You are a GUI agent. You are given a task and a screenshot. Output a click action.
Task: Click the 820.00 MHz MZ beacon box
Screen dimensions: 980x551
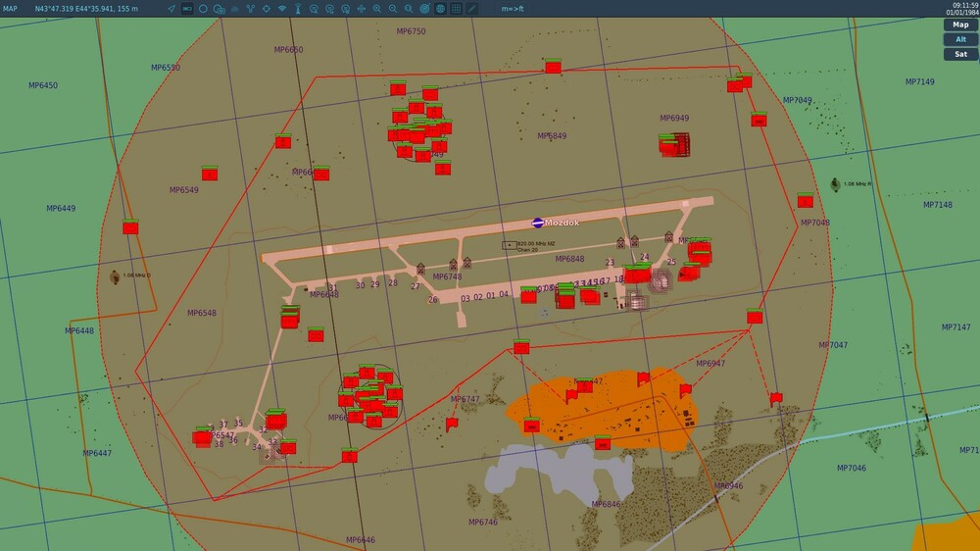point(510,245)
